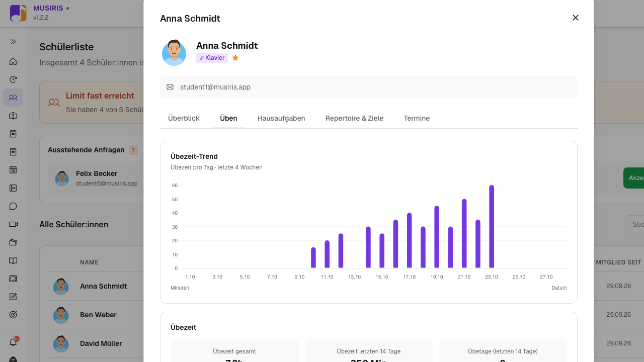This screenshot has height=362, width=644.
Task: Click the tallest bar at 23.10 in chart
Action: [x=492, y=227]
